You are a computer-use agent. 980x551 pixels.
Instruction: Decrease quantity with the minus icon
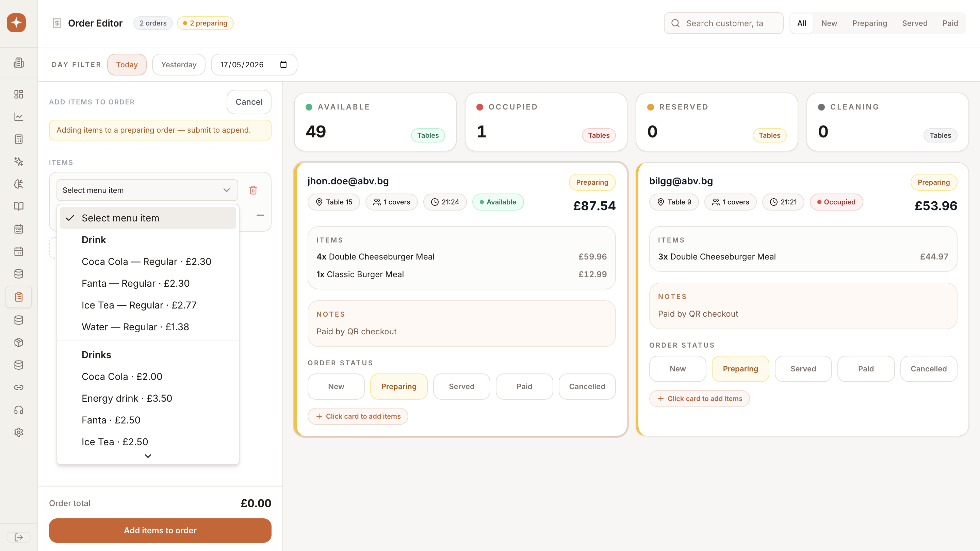260,215
